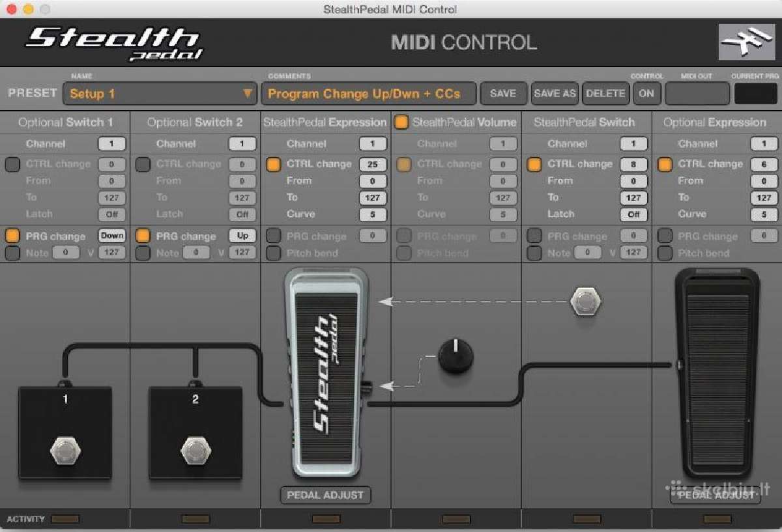This screenshot has height=532, width=782.
Task: Click Optional Switch 2 activity indicator
Action: click(195, 519)
